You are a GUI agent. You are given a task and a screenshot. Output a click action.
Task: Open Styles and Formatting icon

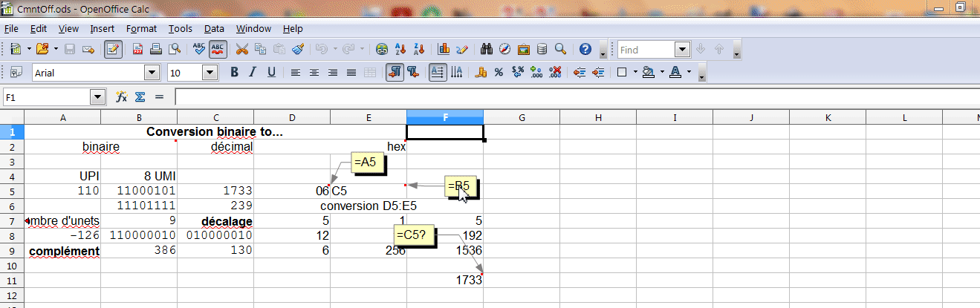(16, 72)
